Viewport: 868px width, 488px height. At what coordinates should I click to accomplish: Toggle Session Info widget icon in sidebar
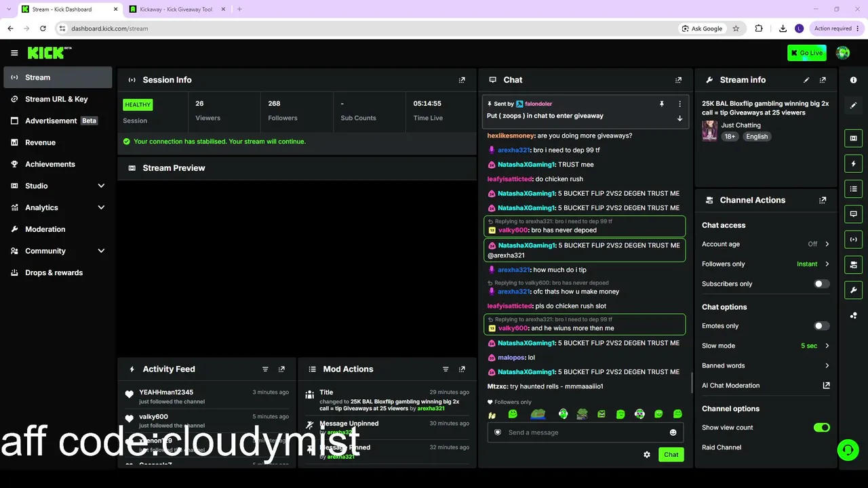[853, 239]
